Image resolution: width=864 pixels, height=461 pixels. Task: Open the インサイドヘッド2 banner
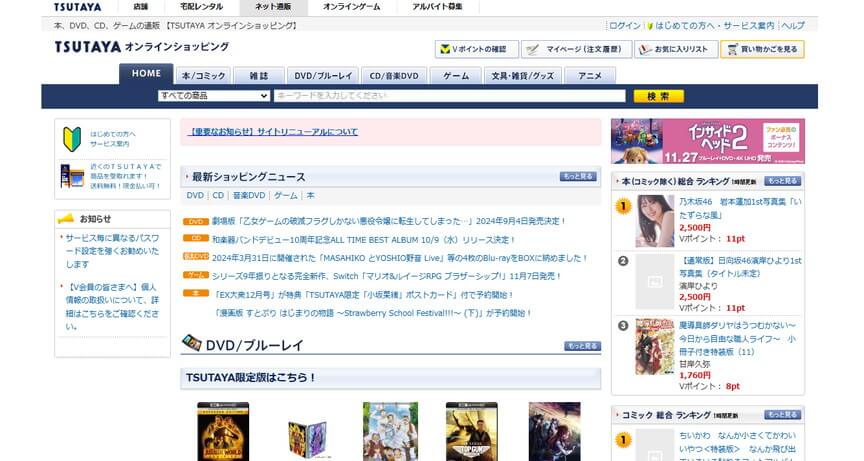pos(708,141)
